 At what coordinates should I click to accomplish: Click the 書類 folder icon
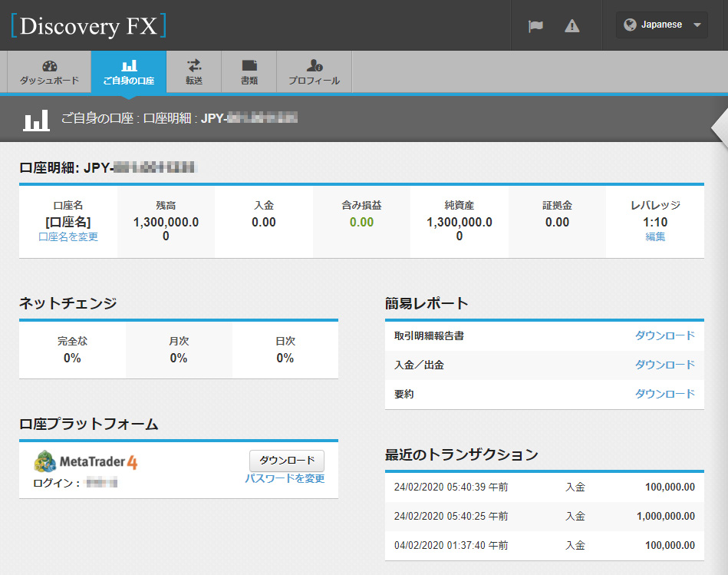point(249,65)
